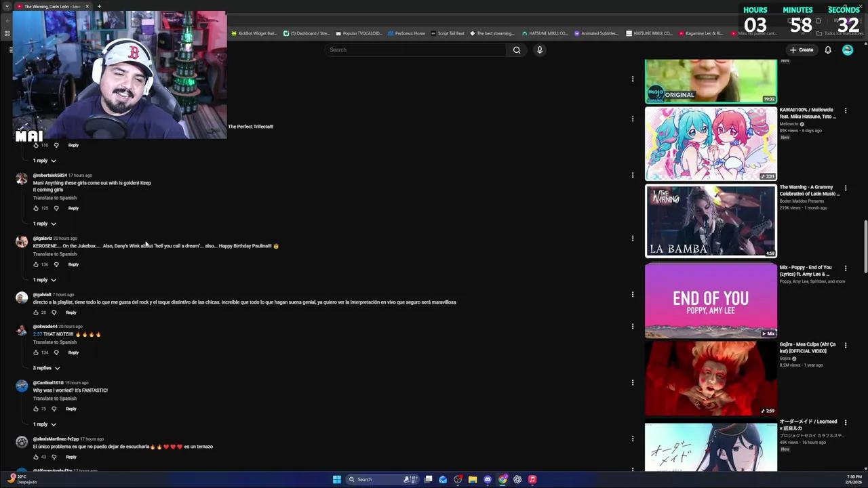Reply to the @galvialt comment
868x488 pixels.
click(71, 312)
